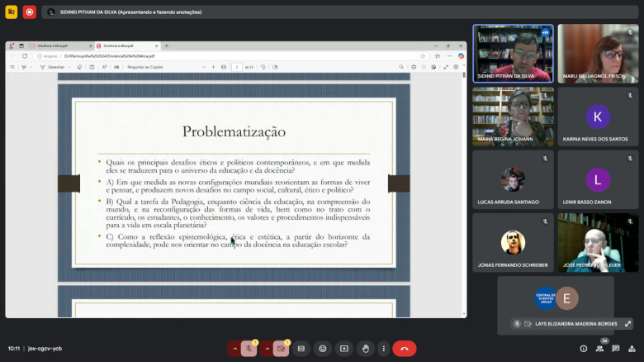Expand the self-view tile of Lays Elizandra
The image size is (644, 362).
(x=627, y=324)
